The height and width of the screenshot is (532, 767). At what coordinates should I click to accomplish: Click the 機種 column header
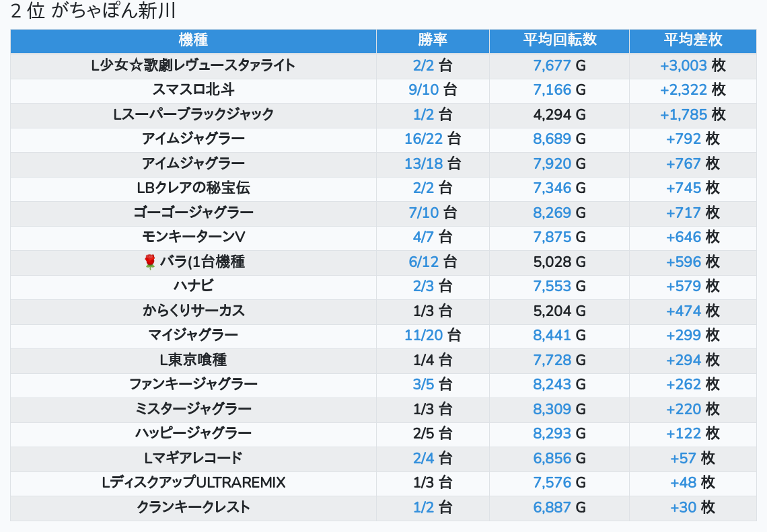[193, 40]
